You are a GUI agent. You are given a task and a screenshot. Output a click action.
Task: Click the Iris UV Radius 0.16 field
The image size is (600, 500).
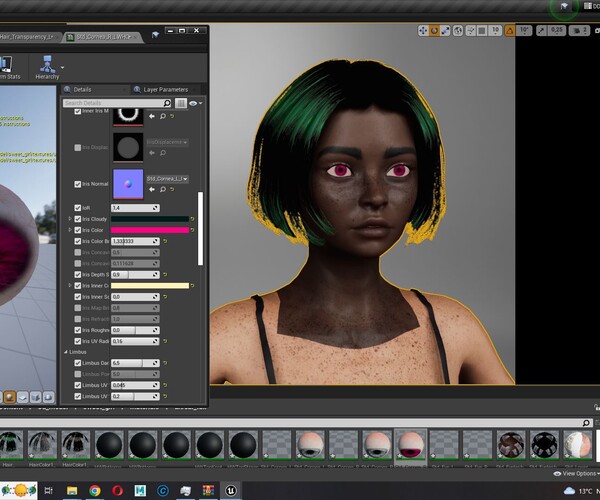tap(135, 341)
